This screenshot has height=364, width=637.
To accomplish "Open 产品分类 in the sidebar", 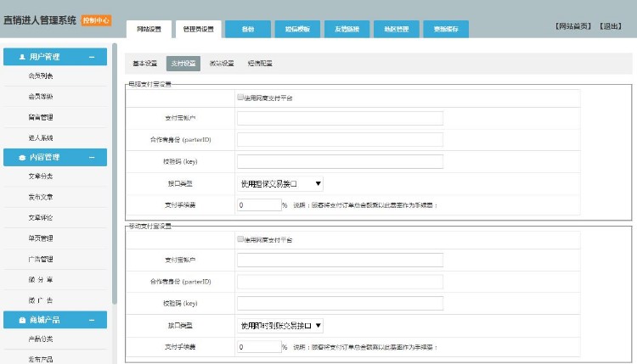I will point(41,339).
